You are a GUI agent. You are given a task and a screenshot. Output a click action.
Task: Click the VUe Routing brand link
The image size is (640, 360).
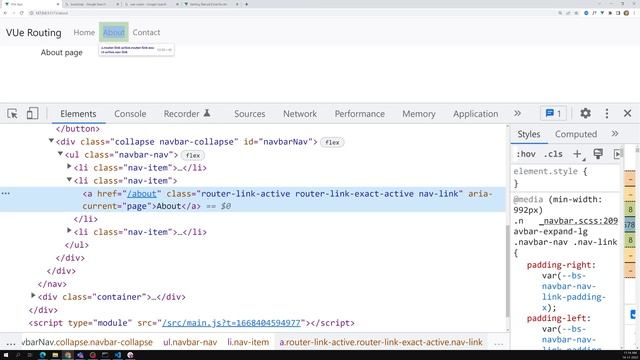click(x=33, y=33)
